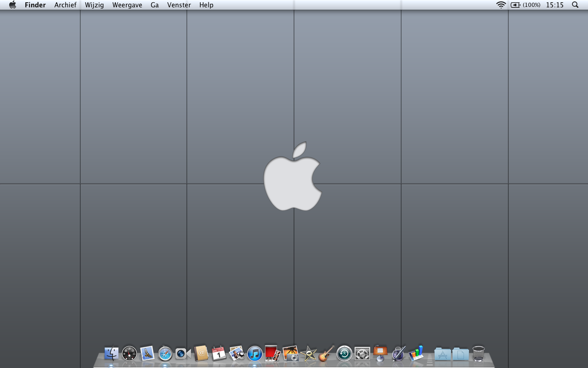
Task: Launch Numbers chart icon in Dock
Action: pos(416,353)
